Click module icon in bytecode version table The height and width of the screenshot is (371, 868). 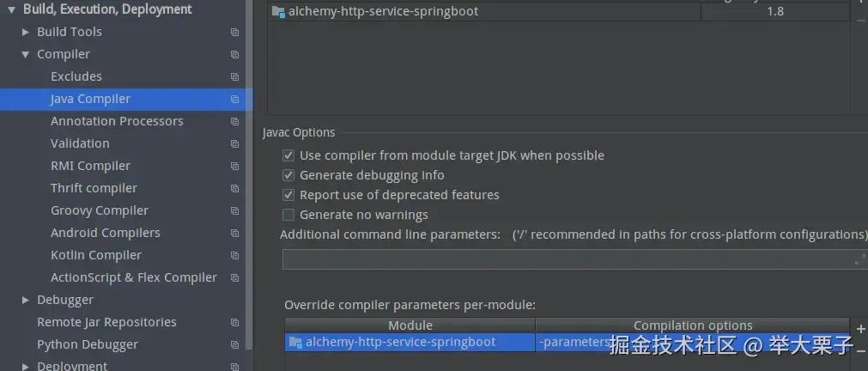click(x=278, y=12)
